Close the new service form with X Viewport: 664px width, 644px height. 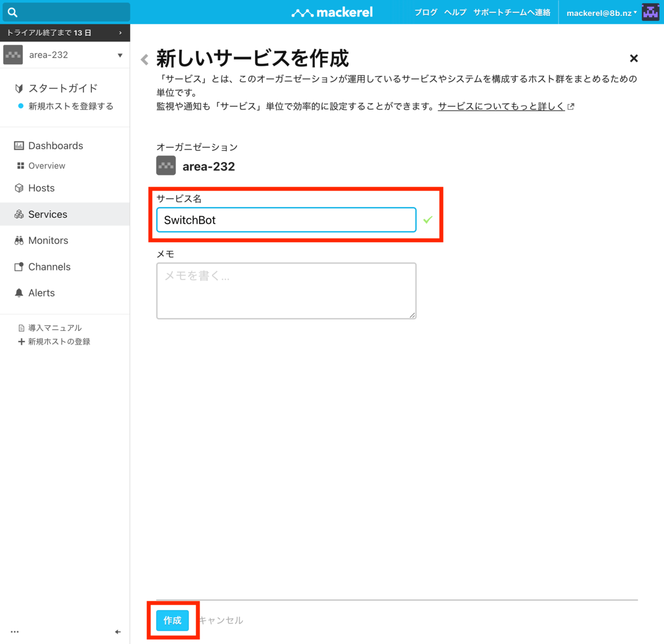click(634, 58)
